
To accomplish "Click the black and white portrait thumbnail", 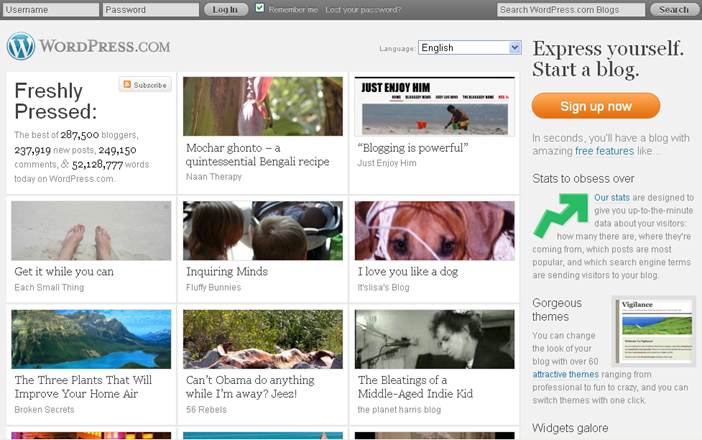I will (x=435, y=339).
